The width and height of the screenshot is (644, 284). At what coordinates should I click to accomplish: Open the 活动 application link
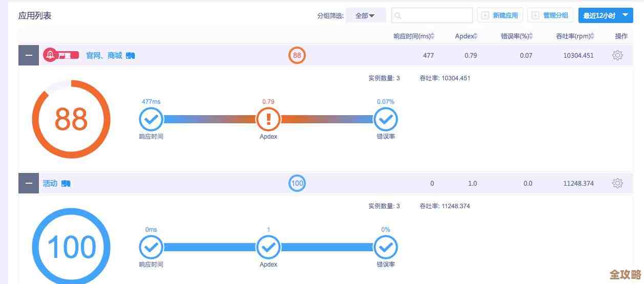point(50,183)
